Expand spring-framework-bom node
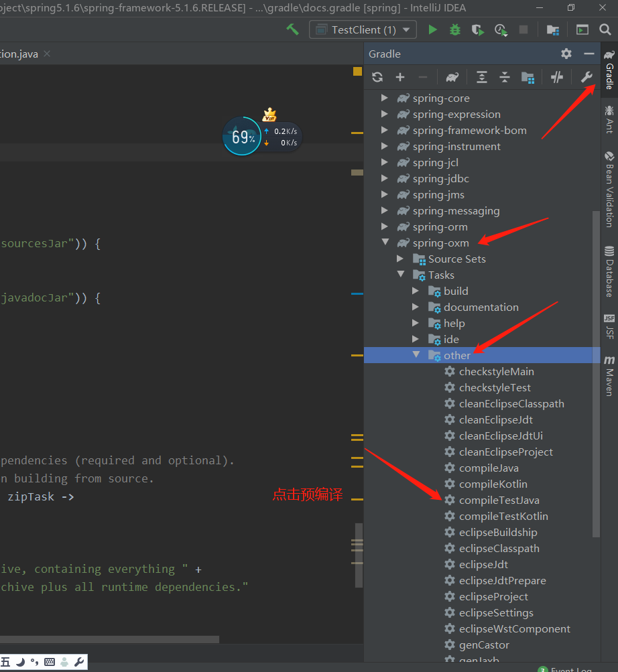618x672 pixels. click(385, 130)
